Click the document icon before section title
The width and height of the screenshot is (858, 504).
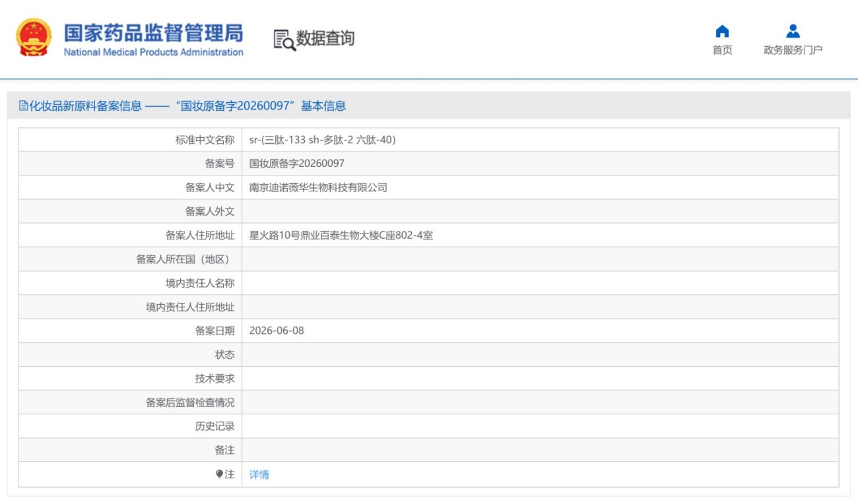pos(22,106)
